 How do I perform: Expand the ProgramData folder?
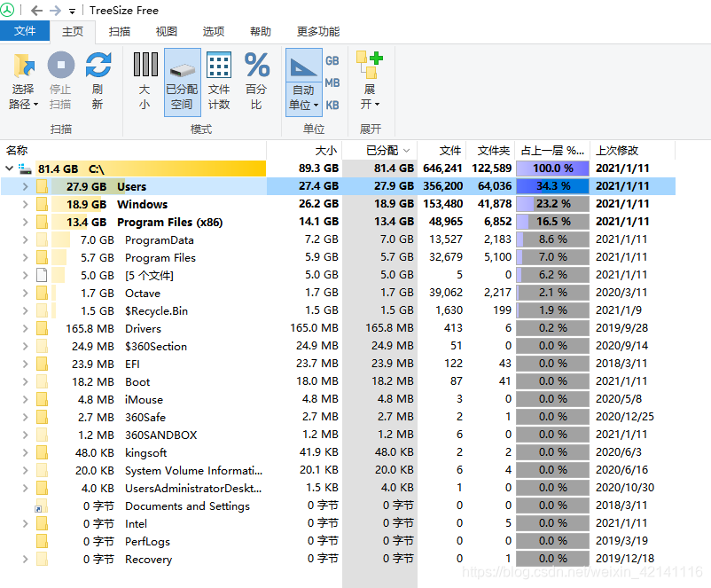pos(26,239)
